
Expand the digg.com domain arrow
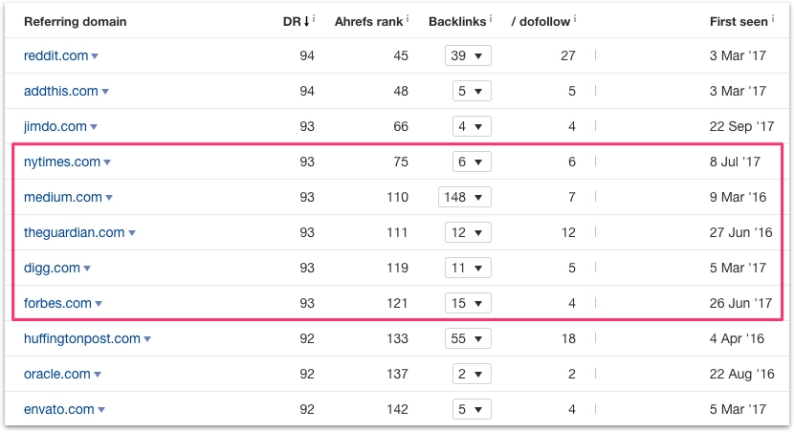click(87, 269)
